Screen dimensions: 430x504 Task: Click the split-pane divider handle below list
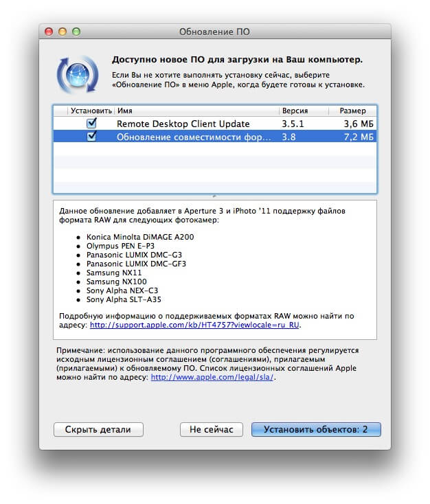[214, 196]
